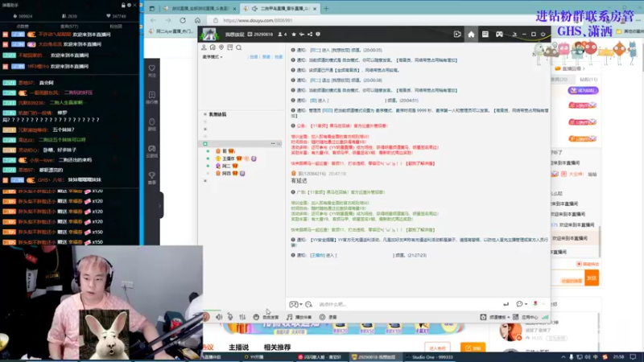Open the video playback icon in YY header
The width and height of the screenshot is (644, 362).
457,35
